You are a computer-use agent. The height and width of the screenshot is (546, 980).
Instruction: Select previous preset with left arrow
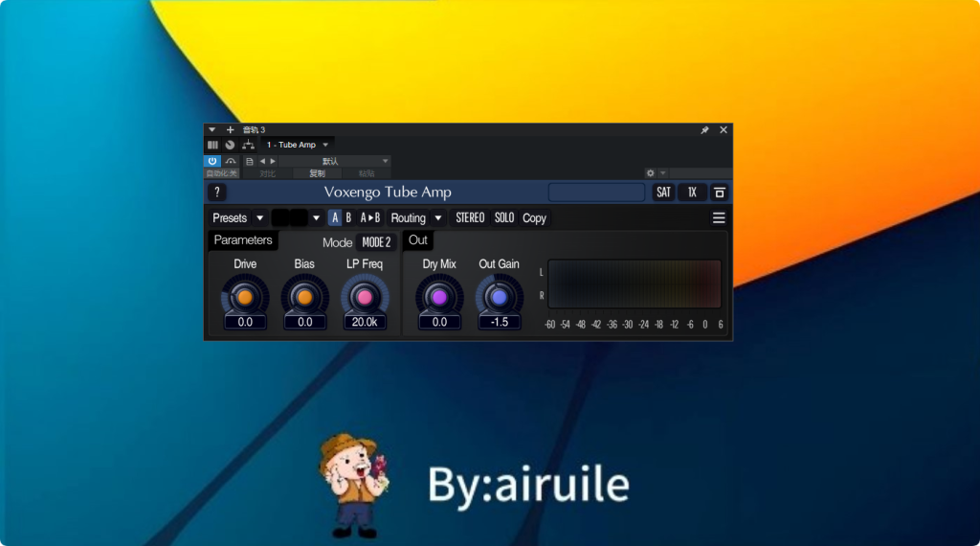click(262, 161)
